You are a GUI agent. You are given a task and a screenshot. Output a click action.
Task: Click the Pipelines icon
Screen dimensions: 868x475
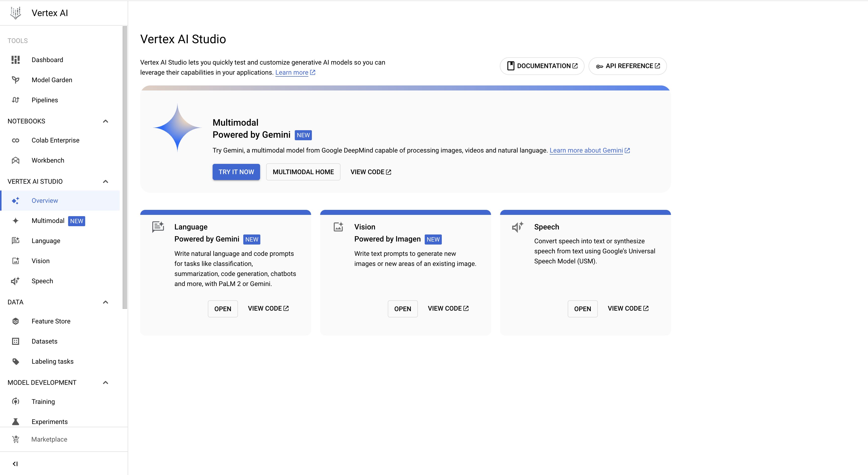16,100
